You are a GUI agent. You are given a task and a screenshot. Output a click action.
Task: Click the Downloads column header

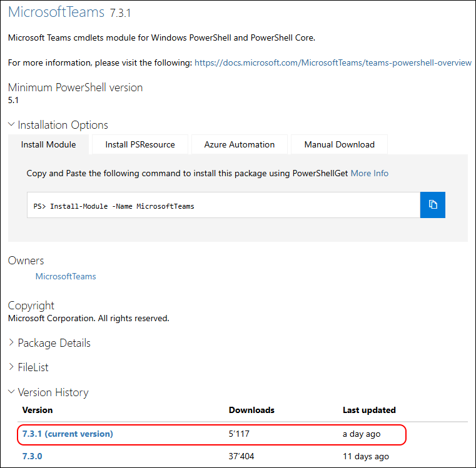pyautogui.click(x=251, y=410)
